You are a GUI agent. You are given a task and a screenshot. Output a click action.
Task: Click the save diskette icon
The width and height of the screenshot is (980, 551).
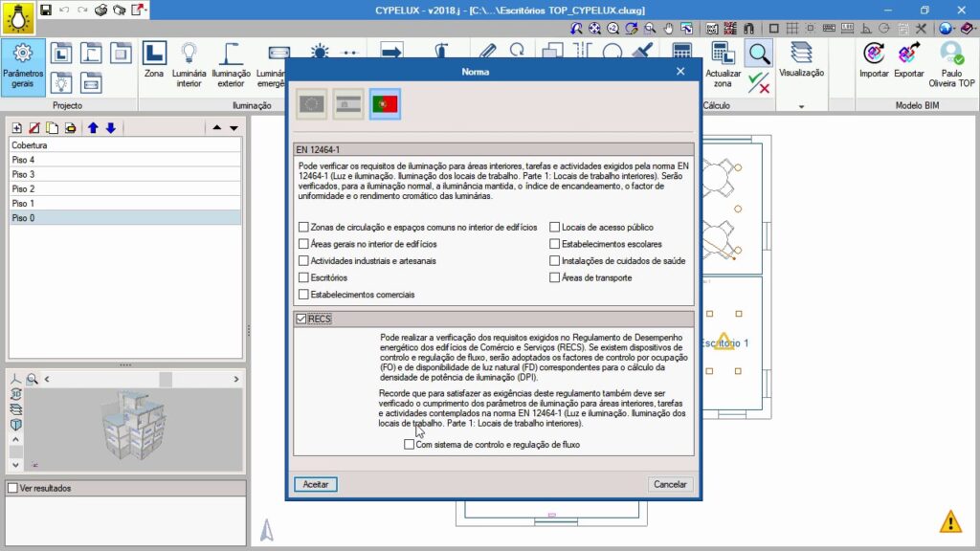point(46,10)
